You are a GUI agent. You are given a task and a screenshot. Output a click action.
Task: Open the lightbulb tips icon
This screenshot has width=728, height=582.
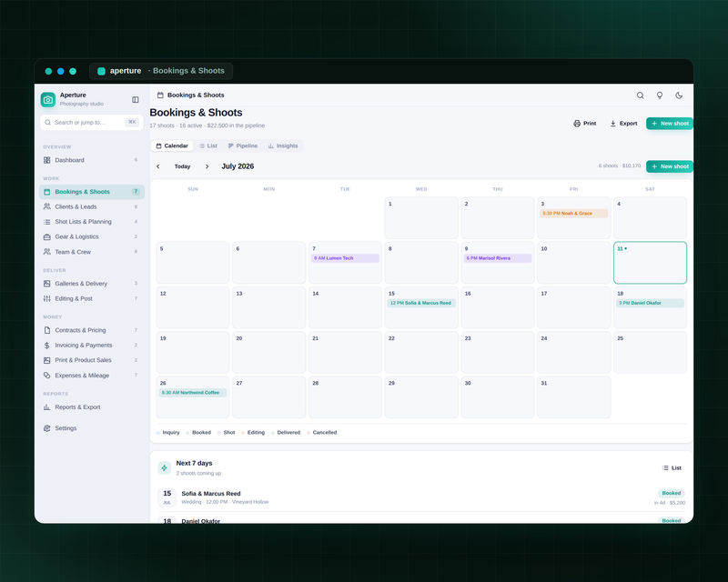pos(659,95)
